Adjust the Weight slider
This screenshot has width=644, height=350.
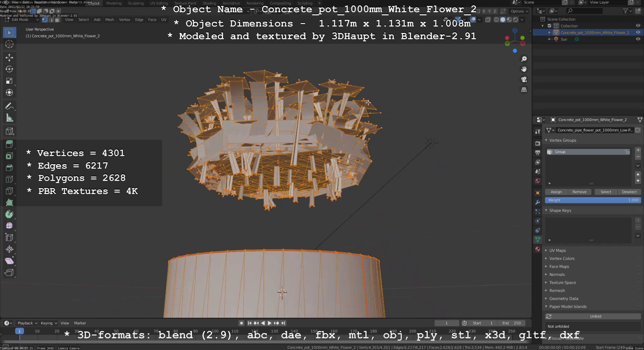[593, 200]
